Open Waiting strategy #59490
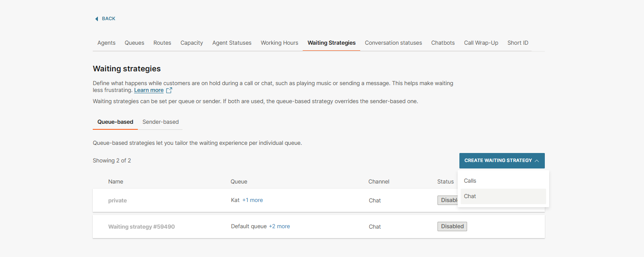 [141, 227]
